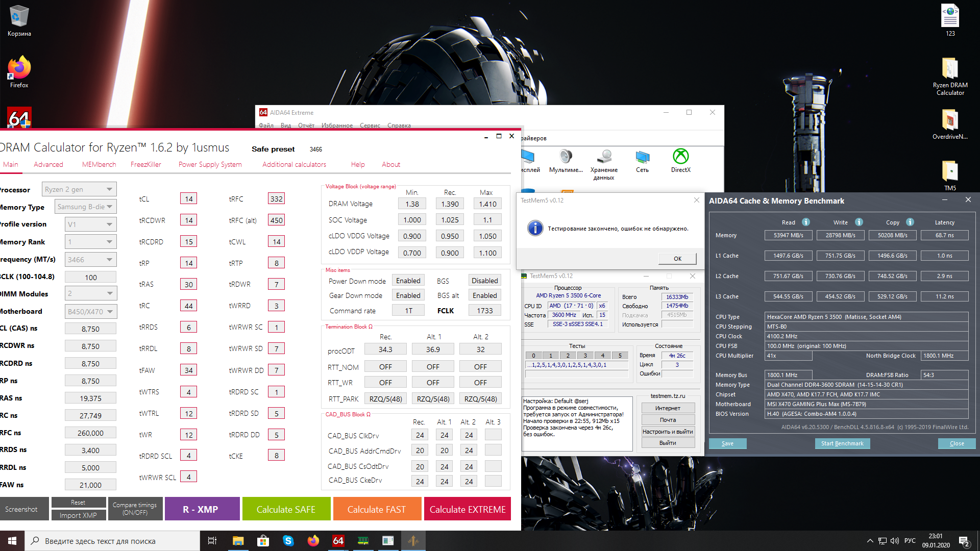Screen dimensions: 980x551
Task: Switch to the MEMbench tab
Action: tap(99, 164)
